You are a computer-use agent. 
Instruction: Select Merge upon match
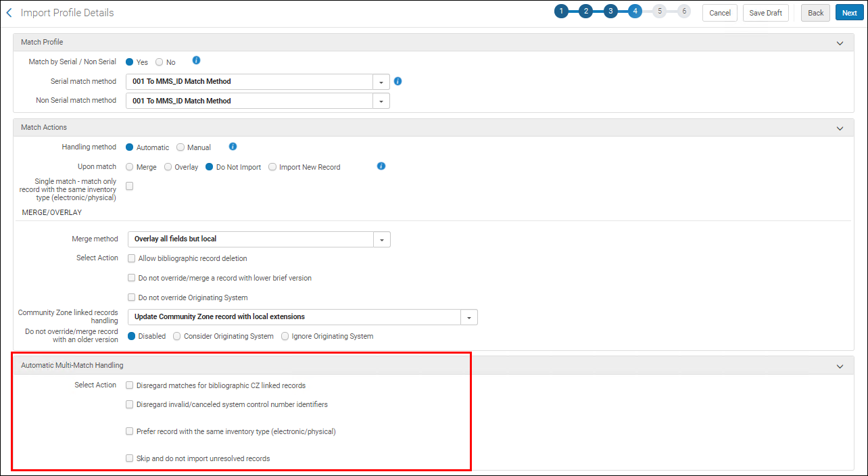tap(130, 167)
